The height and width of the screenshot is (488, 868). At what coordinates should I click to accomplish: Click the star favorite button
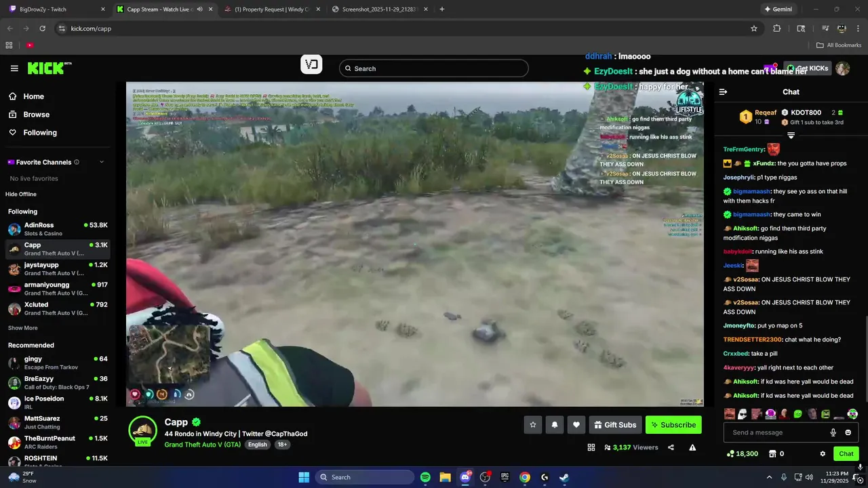533,425
